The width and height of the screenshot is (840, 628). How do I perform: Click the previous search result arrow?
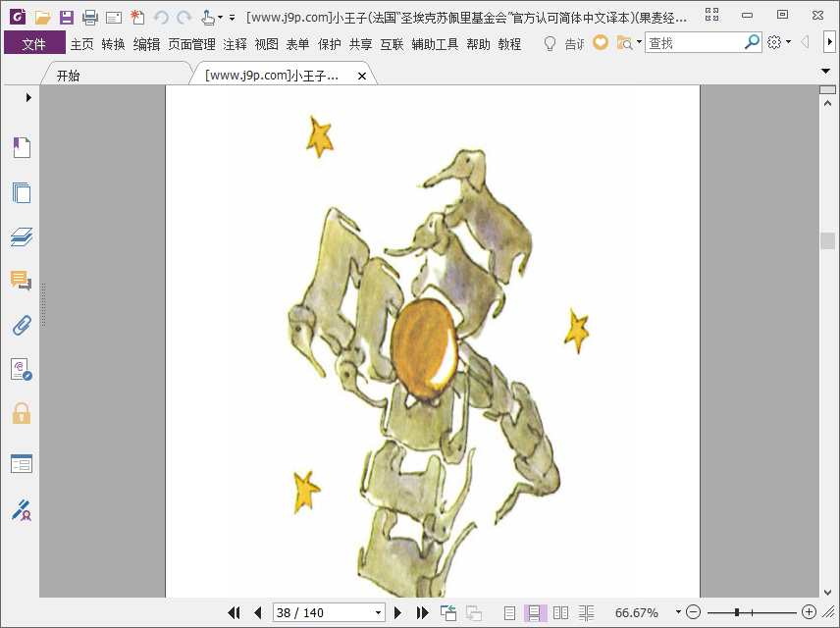(805, 42)
